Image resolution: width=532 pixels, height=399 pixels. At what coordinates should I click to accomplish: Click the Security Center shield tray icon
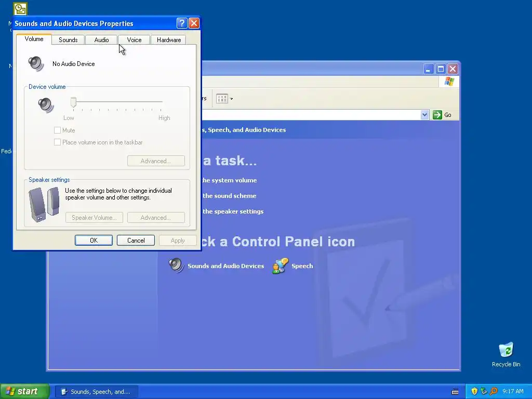[x=474, y=391]
